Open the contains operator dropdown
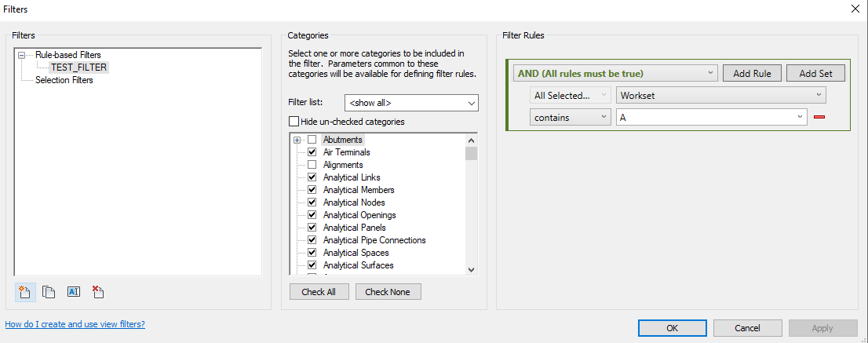868x343 pixels. pyautogui.click(x=570, y=117)
